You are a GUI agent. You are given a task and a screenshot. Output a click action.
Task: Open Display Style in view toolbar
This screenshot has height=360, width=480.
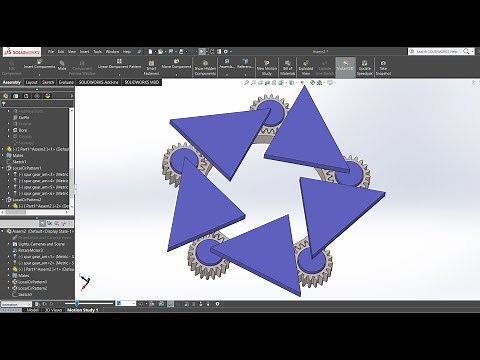(291, 83)
